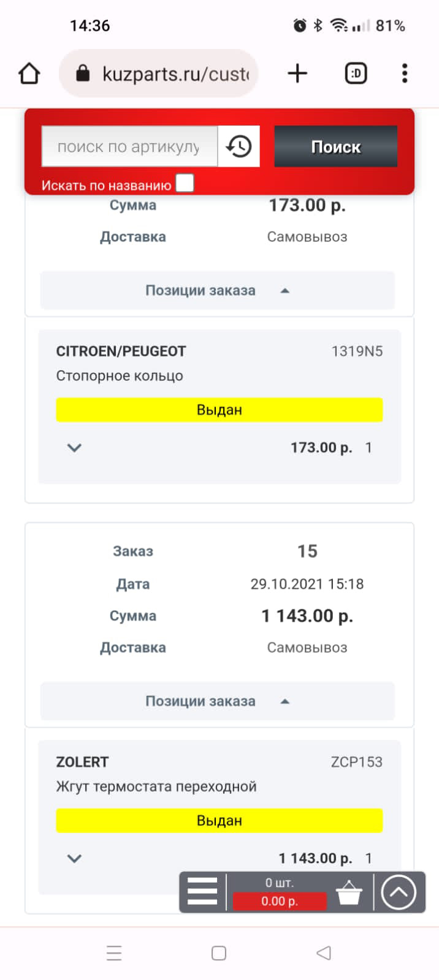Expand the ZOLERT item details chevron

74,858
